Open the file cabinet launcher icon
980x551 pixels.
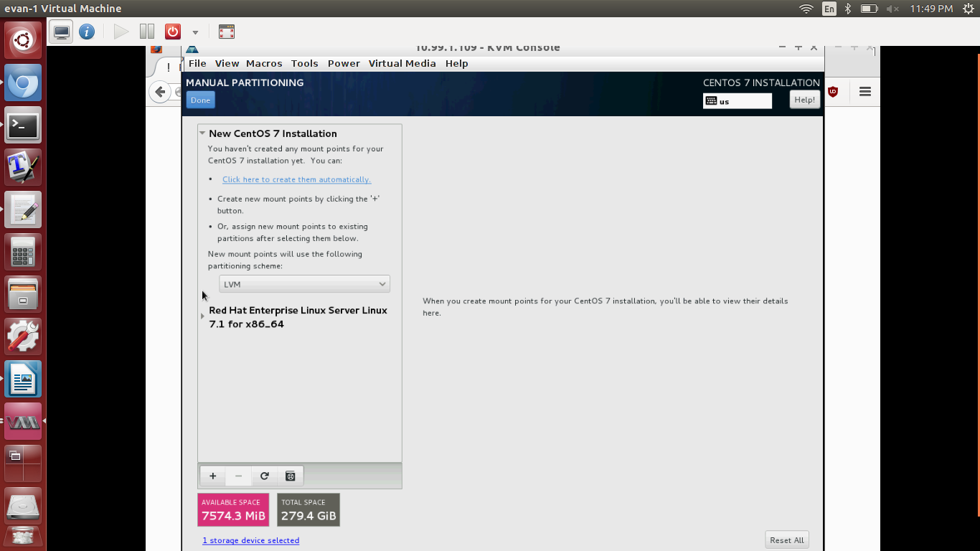click(23, 295)
